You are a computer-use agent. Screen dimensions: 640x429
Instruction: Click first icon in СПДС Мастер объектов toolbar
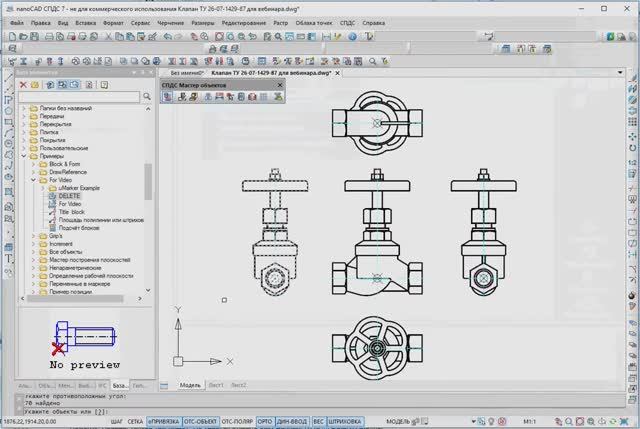167,97
